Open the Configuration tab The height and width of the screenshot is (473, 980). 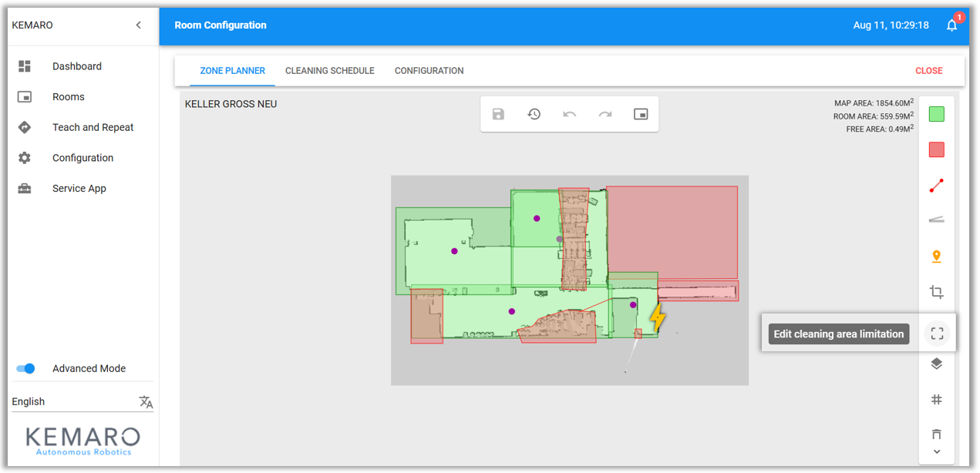[x=429, y=71]
